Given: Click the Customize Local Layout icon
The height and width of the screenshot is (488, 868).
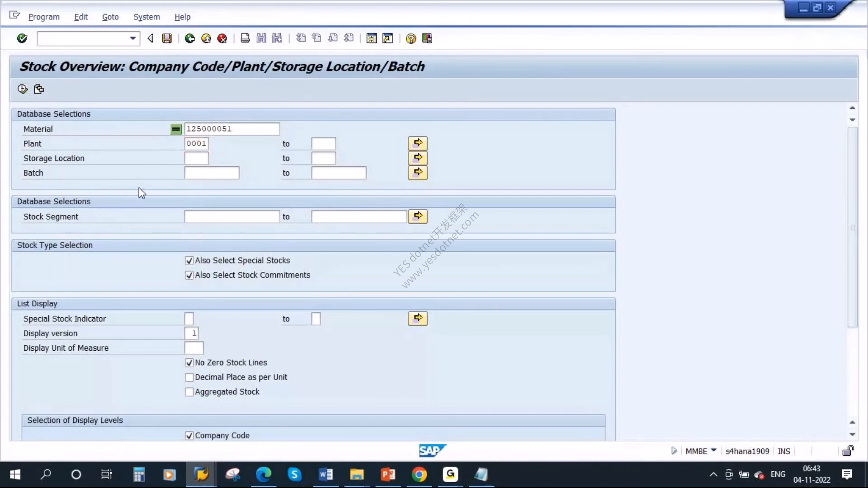Looking at the screenshot, I should (427, 38).
